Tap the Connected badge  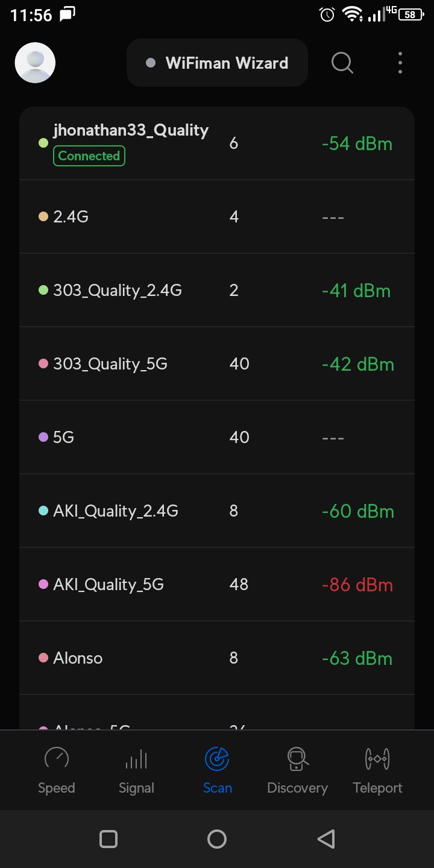click(89, 156)
